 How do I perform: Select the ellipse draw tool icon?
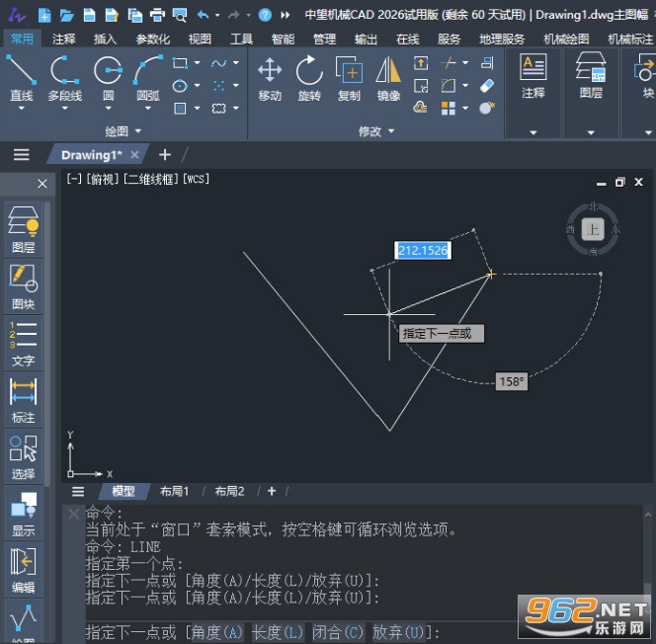coord(180,86)
